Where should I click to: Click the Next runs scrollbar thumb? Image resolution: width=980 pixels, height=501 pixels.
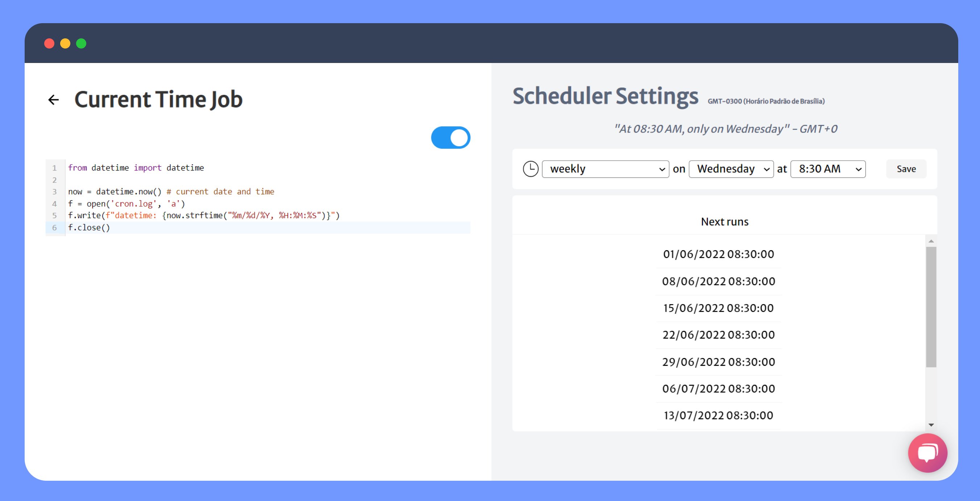point(931,306)
